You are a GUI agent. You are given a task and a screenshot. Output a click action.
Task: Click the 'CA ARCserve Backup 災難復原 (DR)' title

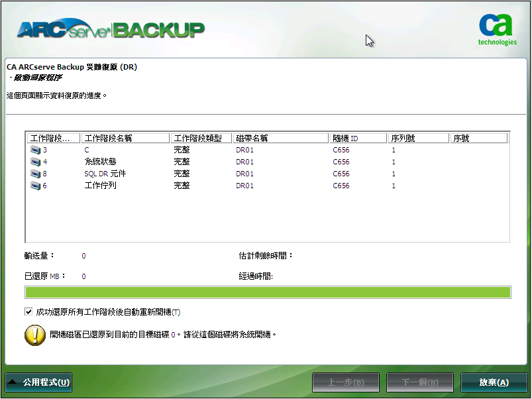tap(72, 67)
